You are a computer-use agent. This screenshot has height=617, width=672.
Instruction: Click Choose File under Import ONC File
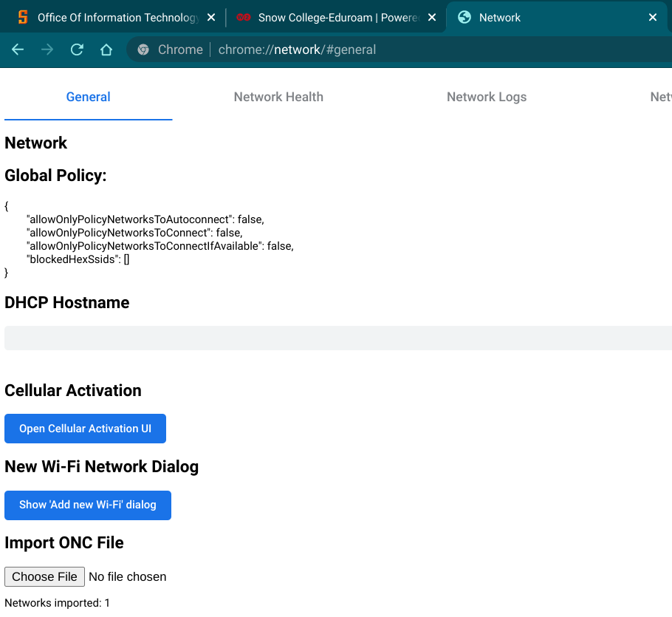[44, 576]
